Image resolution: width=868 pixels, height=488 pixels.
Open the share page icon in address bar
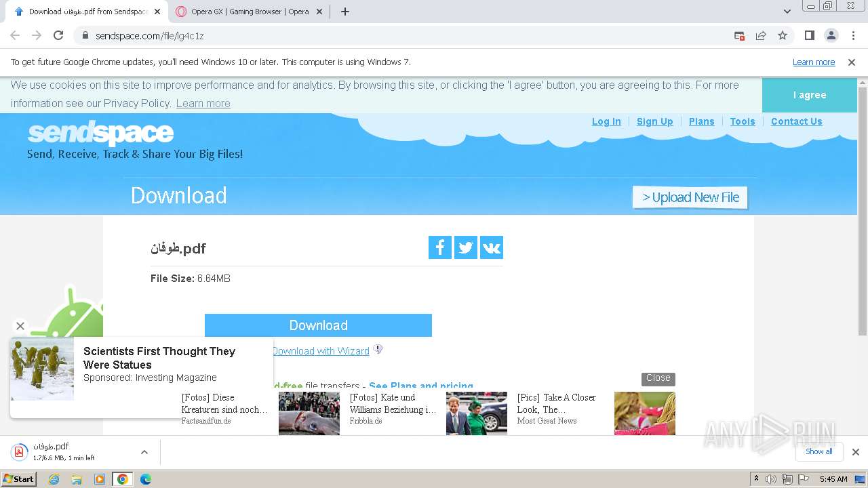761,35
